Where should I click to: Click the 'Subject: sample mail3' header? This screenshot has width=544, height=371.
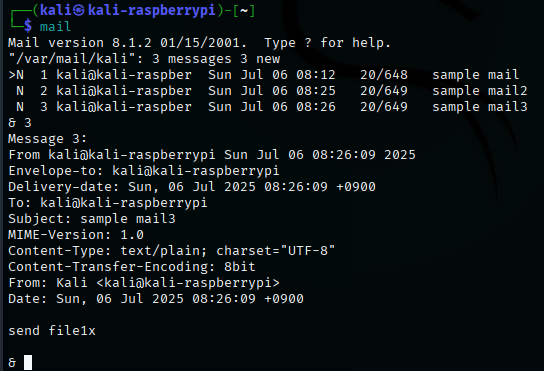92,219
